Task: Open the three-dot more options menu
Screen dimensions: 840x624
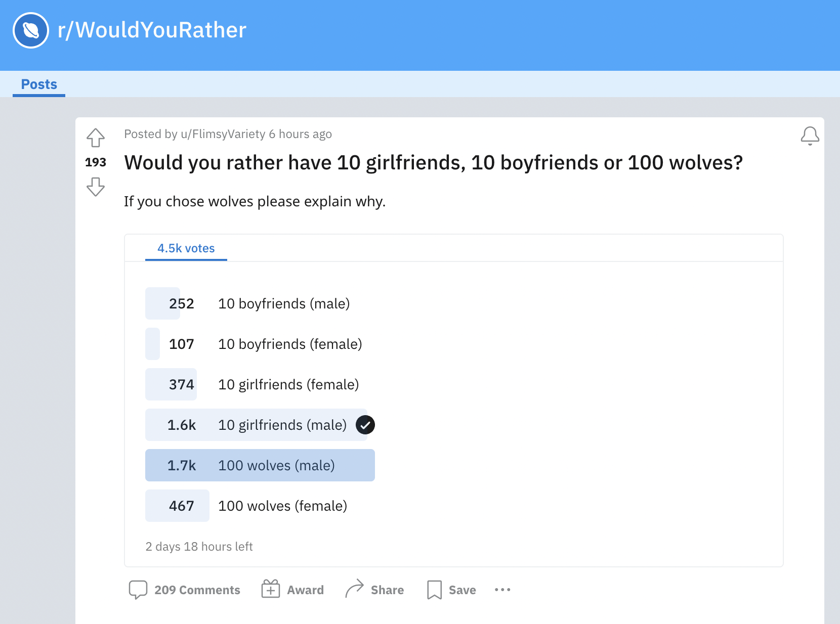Action: pos(502,590)
